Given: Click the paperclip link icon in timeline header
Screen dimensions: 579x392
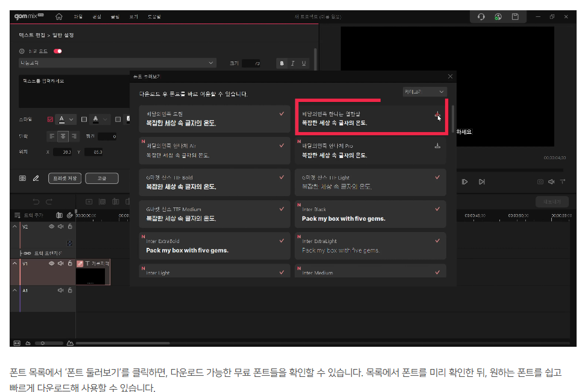Looking at the screenshot, I should tap(70, 215).
